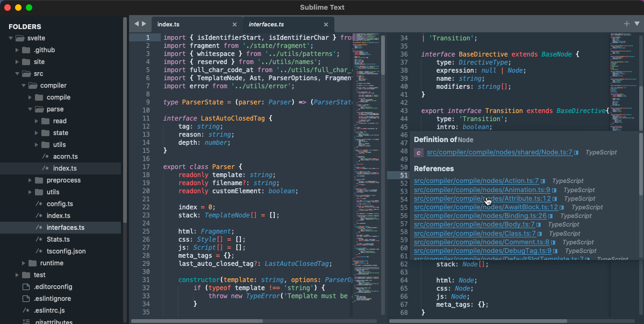This screenshot has height=324, width=644.
Task: Open acorn.ts in the sidebar
Action: coord(65,157)
